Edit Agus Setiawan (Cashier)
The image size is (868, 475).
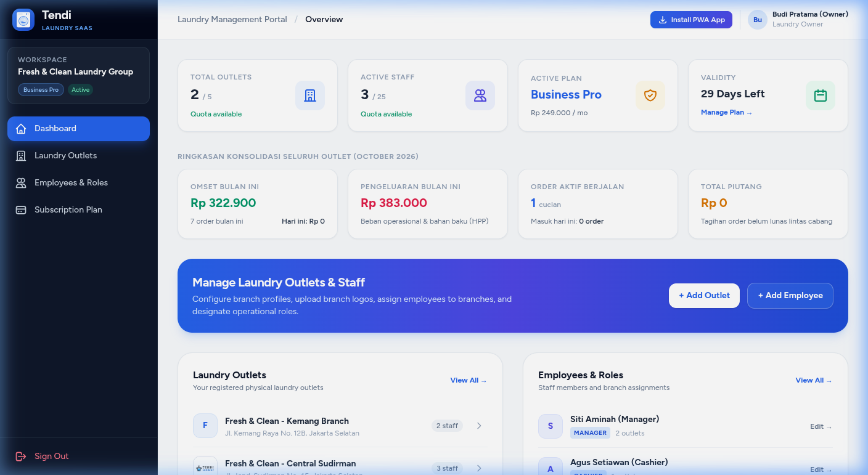(821, 469)
